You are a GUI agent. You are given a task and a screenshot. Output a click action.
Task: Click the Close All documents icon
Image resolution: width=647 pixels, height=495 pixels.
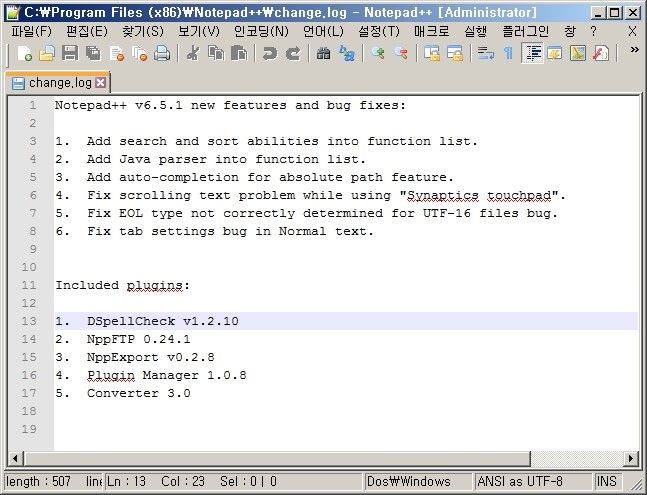point(139,53)
